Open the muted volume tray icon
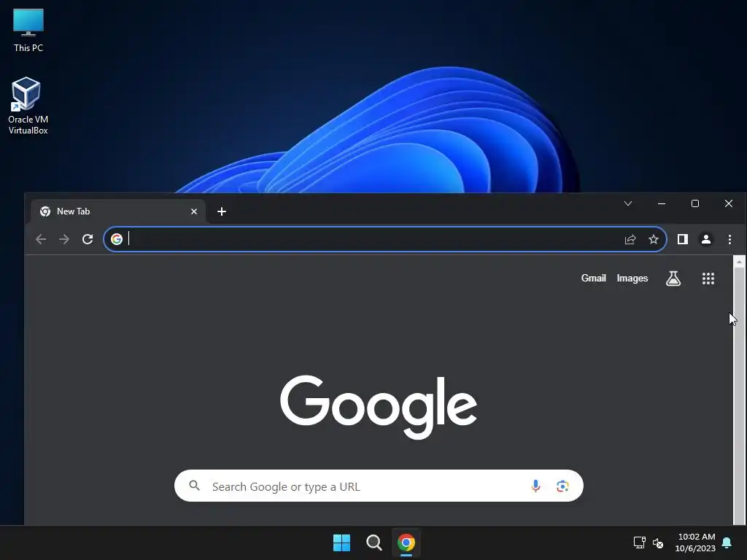The image size is (747, 560). [658, 542]
